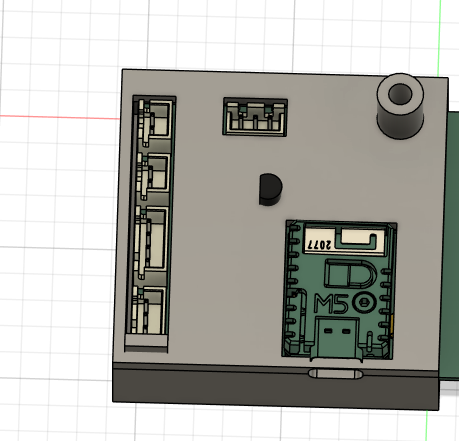Screen dimensions: 459x441
Task: Select the hole inside the cylindrical standoff
Action: click(400, 94)
